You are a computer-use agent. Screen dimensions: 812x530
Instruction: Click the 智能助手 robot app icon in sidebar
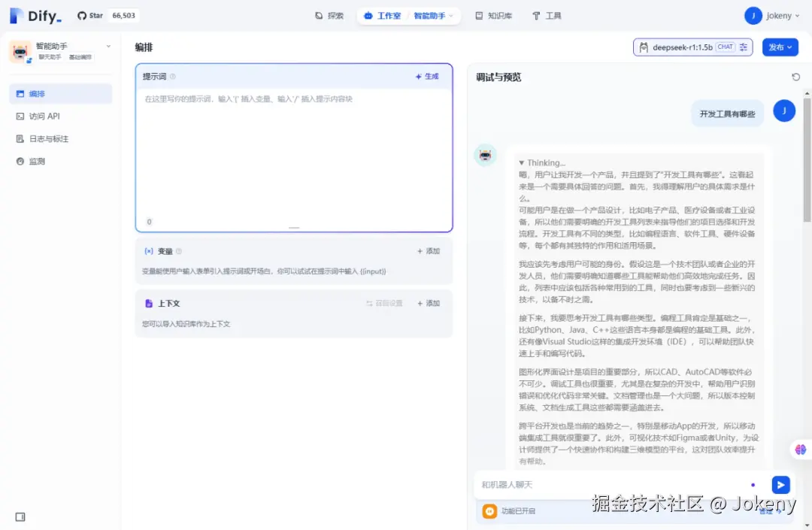tap(20, 52)
